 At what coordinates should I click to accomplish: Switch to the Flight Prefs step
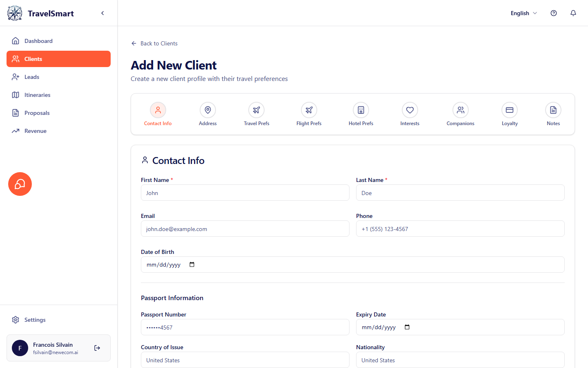[x=309, y=110]
